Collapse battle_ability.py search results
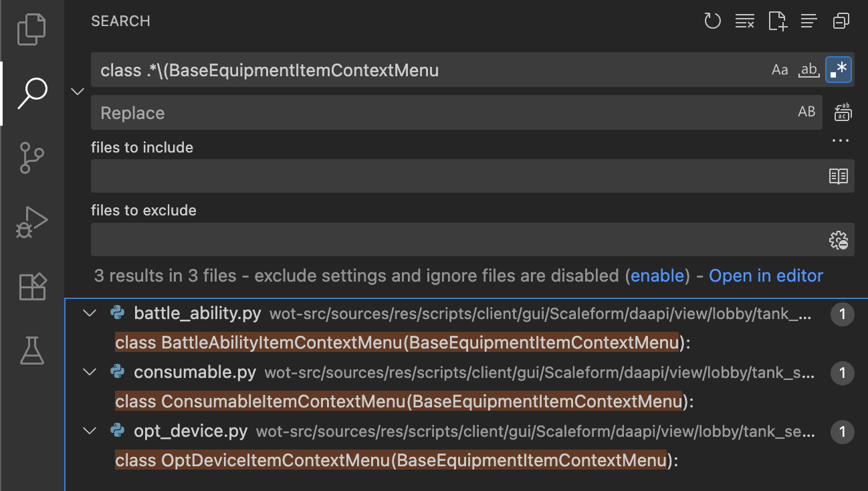 pos(89,313)
